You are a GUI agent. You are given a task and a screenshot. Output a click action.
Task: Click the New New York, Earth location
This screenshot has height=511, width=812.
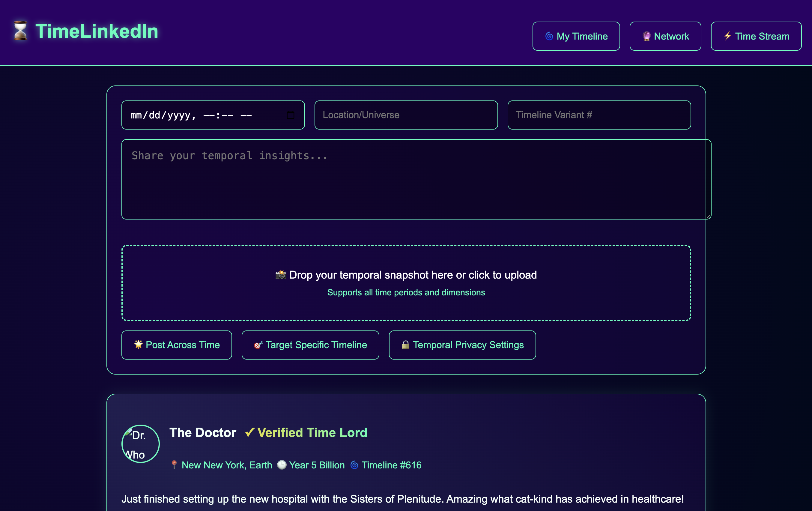click(227, 465)
